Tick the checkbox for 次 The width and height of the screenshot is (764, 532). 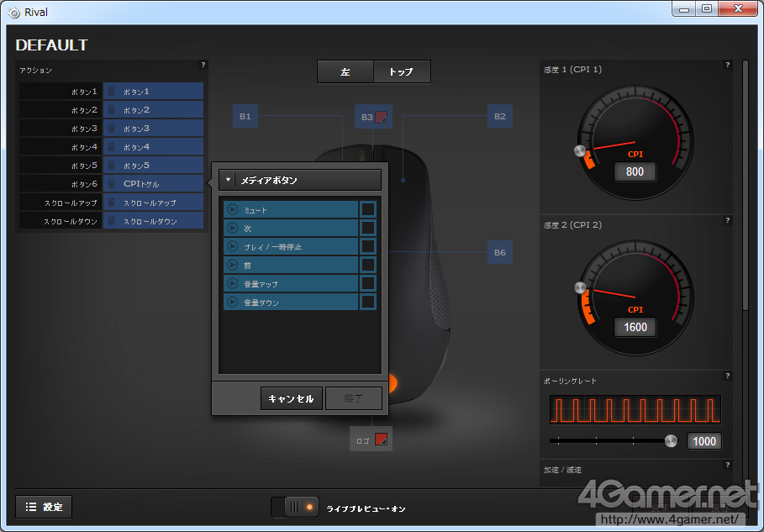click(x=368, y=228)
